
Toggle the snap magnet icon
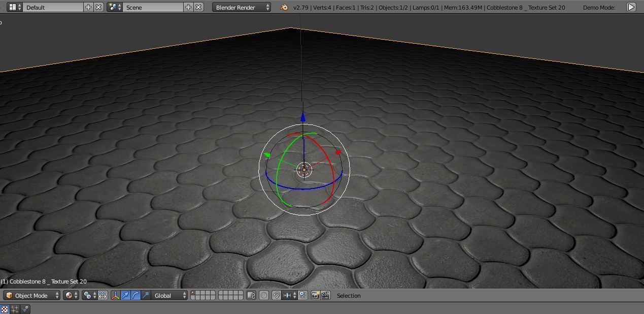[x=277, y=295]
